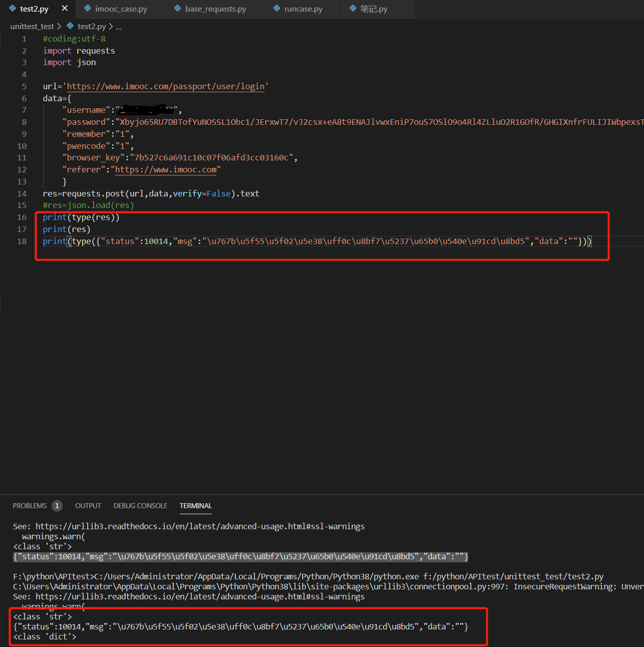Switch to the OUTPUT panel tab
This screenshot has height=647, width=644.
point(88,506)
